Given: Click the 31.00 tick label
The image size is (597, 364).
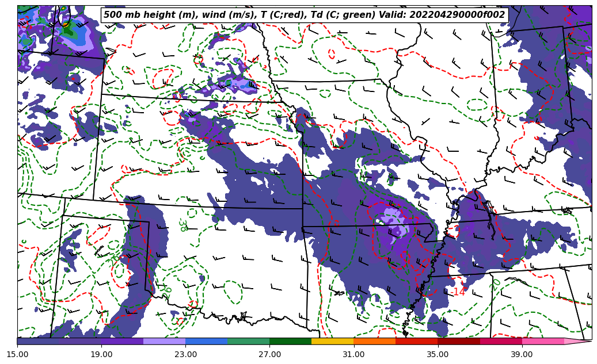Looking at the screenshot, I should (353, 354).
